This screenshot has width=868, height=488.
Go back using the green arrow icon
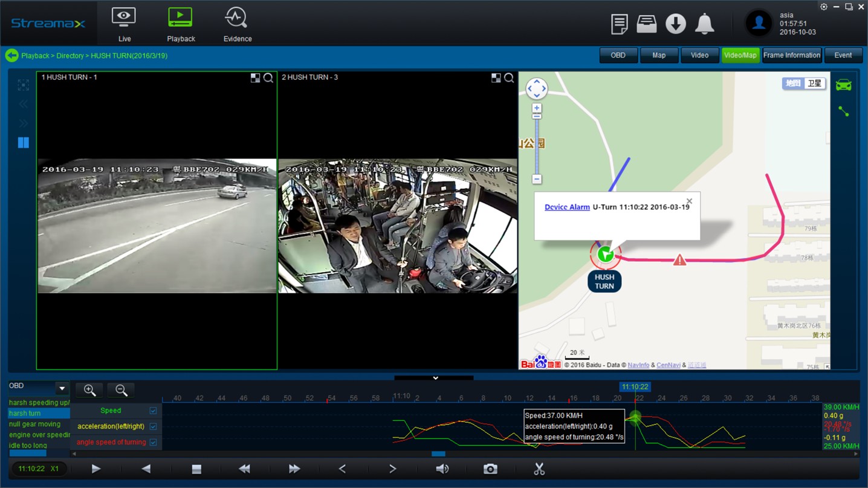pyautogui.click(x=11, y=56)
